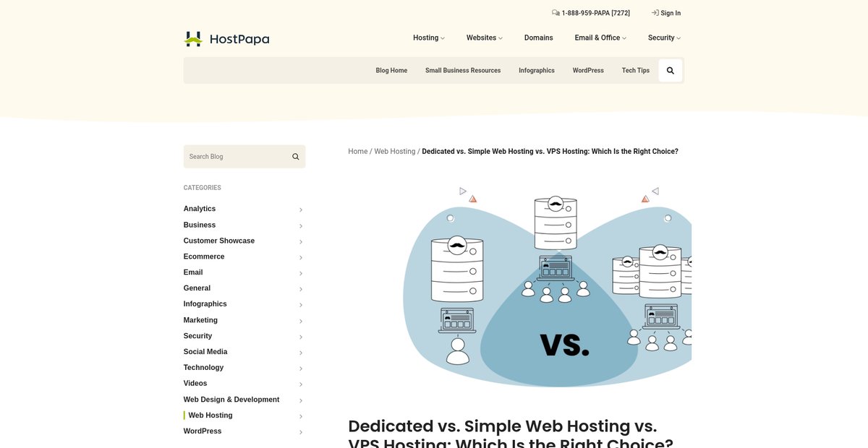Open the active Web Hosting category
This screenshot has width=868, height=448.
click(210, 415)
